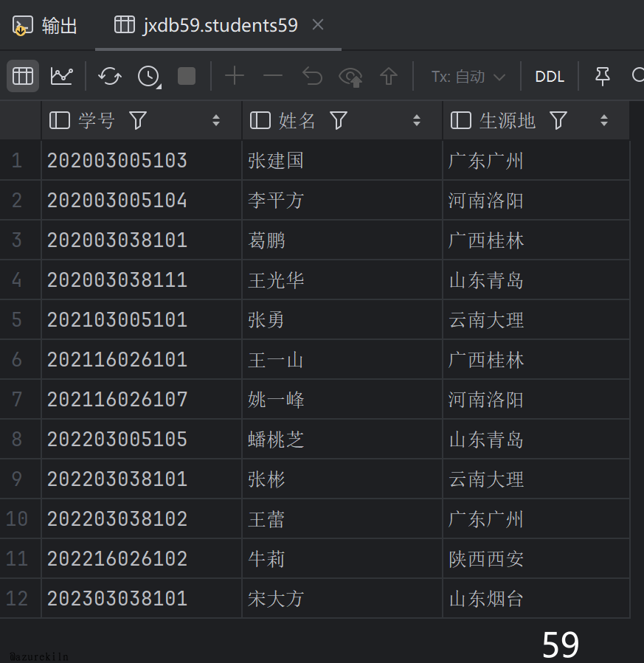This screenshot has width=644, height=663.
Task: Revert changes with the undo arrow
Action: [x=312, y=76]
